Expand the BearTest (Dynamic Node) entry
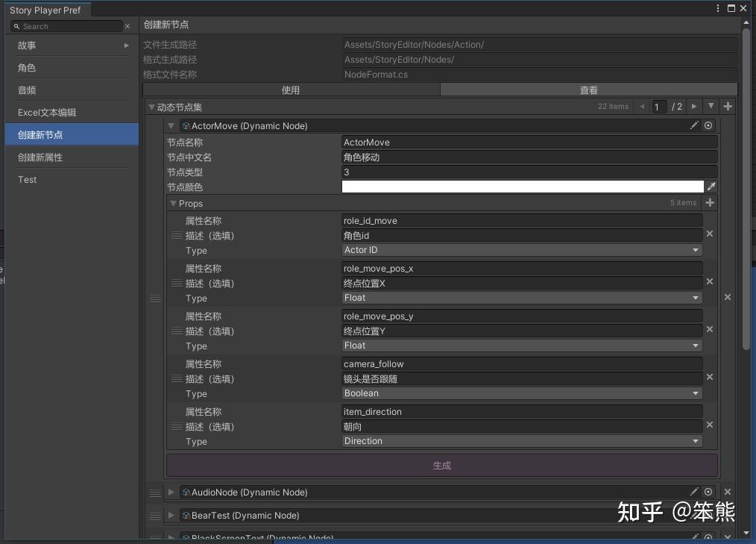This screenshot has width=756, height=544. pyautogui.click(x=171, y=516)
